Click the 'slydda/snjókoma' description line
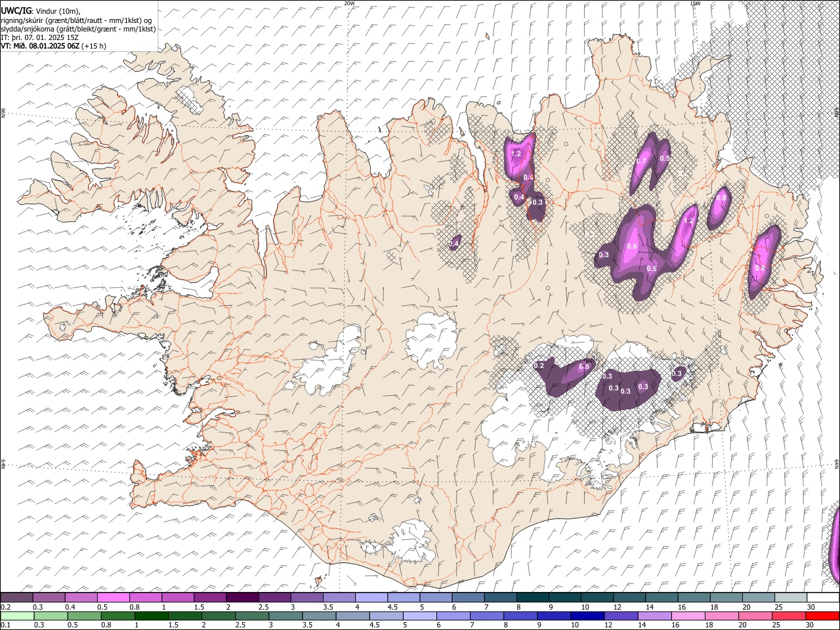840x630 pixels. pos(78,29)
